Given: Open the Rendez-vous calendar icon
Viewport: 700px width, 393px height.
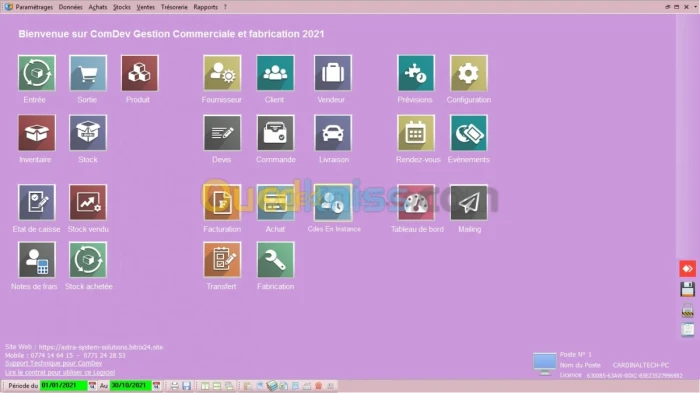Looking at the screenshot, I should (x=416, y=133).
